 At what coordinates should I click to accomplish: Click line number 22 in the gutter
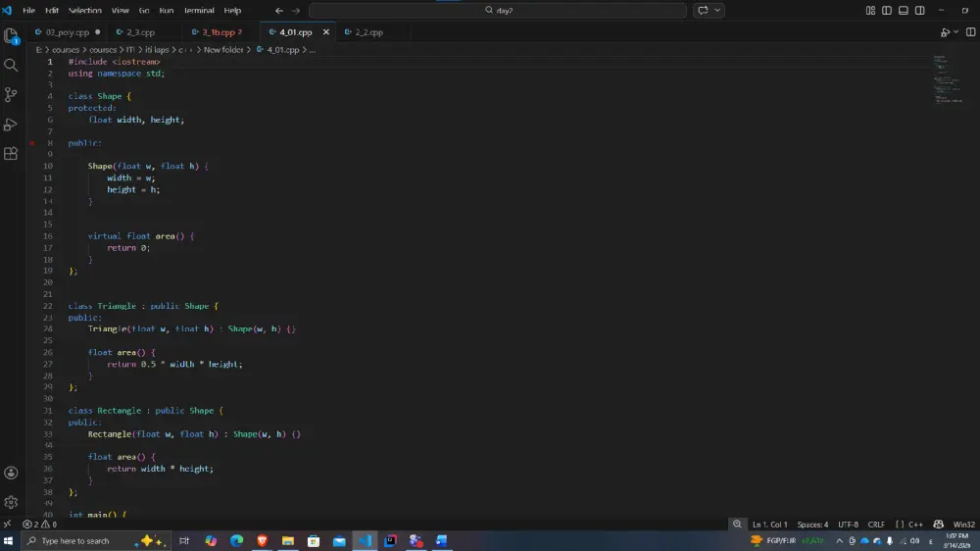point(48,306)
